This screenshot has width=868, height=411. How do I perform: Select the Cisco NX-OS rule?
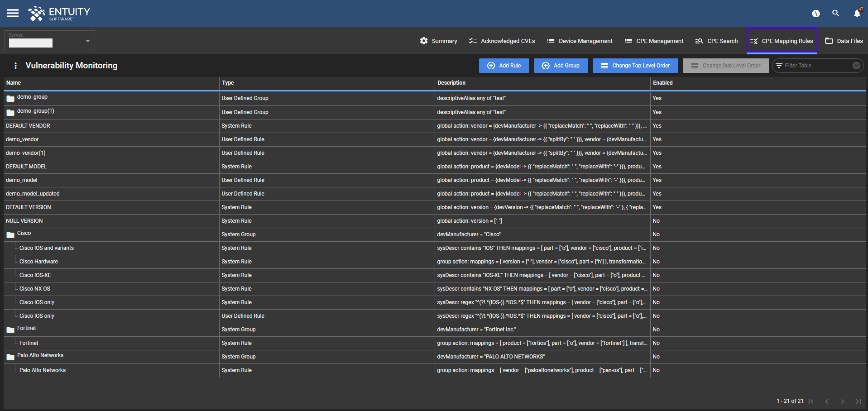point(35,289)
